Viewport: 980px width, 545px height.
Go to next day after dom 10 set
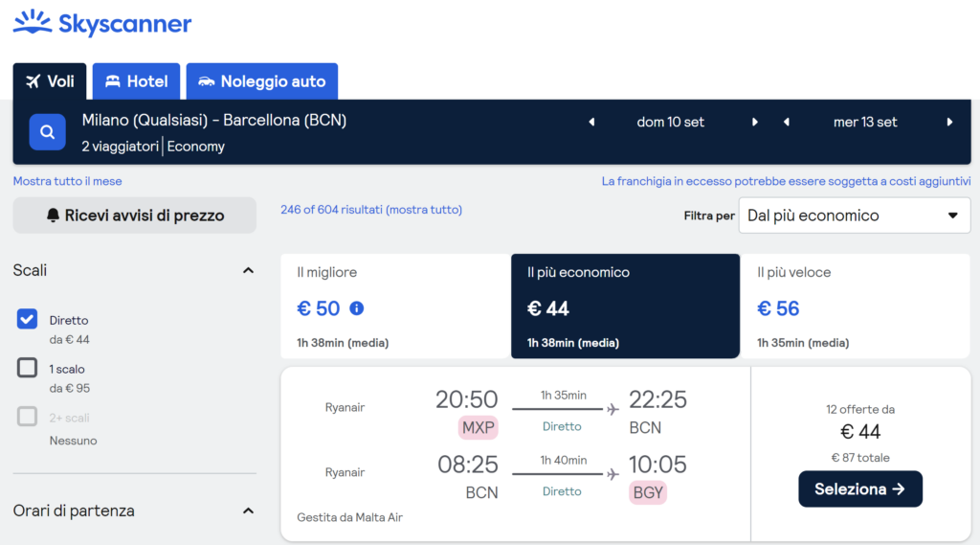[754, 122]
